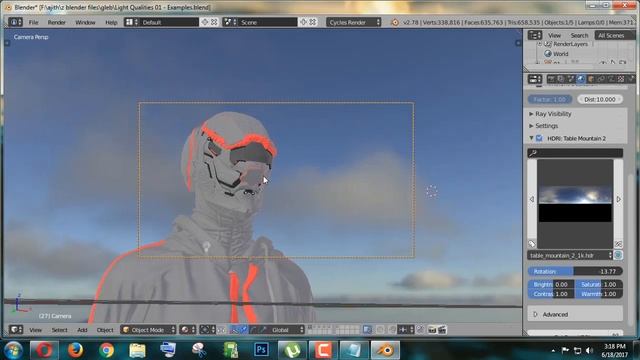
Task: Open the Help menu
Action: tap(111, 22)
